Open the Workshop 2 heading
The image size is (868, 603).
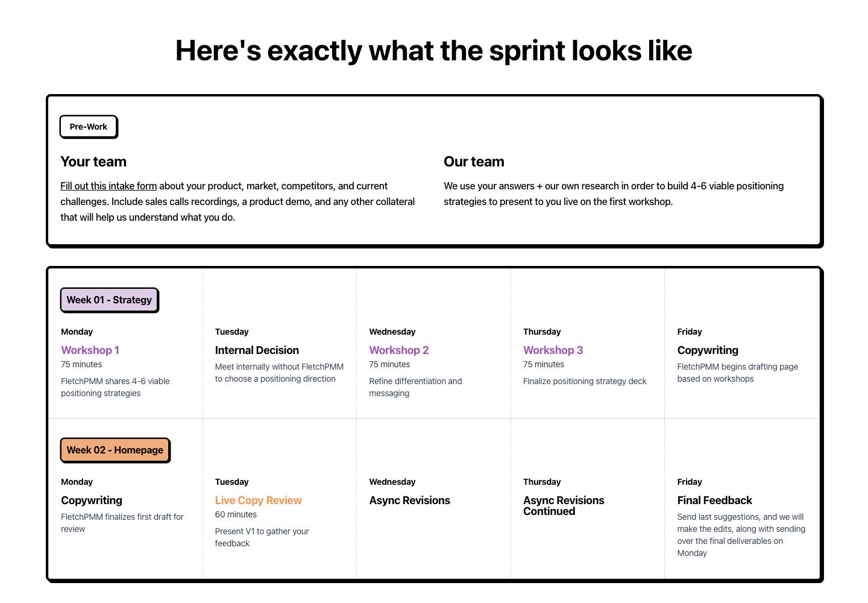point(399,350)
